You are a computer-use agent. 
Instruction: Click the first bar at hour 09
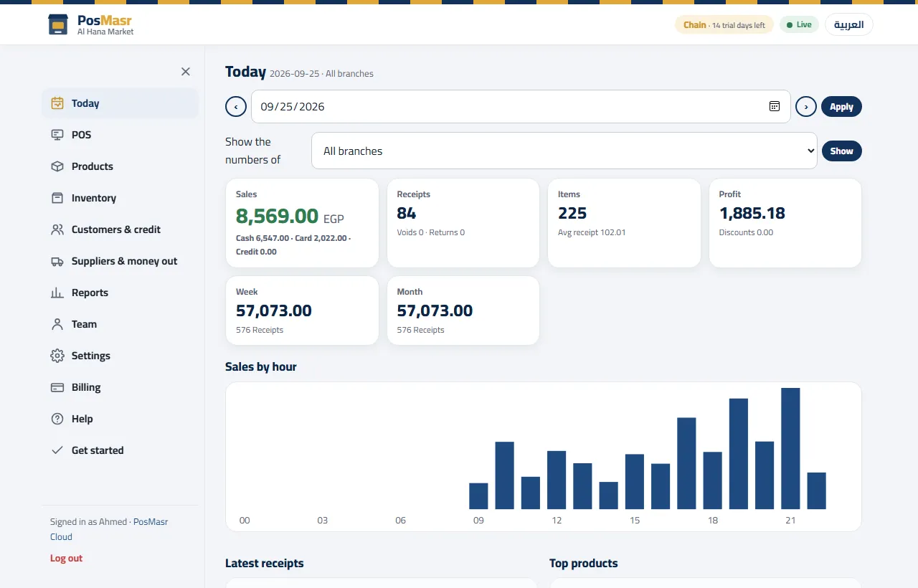click(x=478, y=496)
